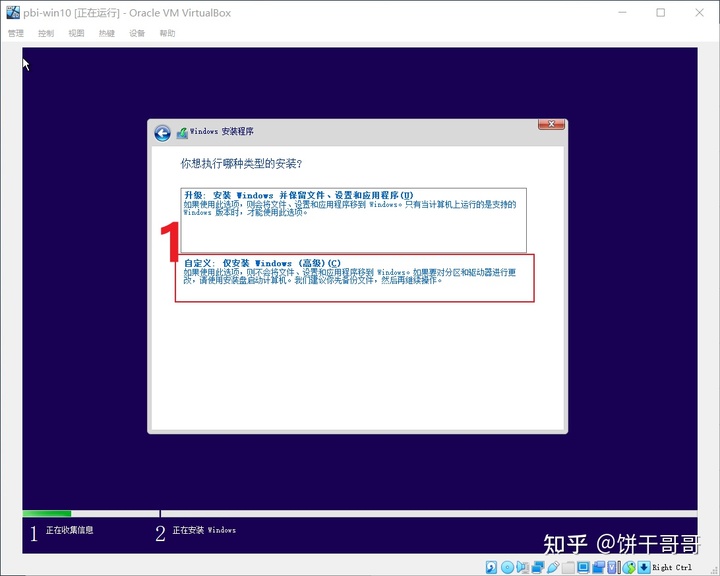Click the mouse integration green arrow icon
This screenshot has height=576, width=720.
coord(629,567)
